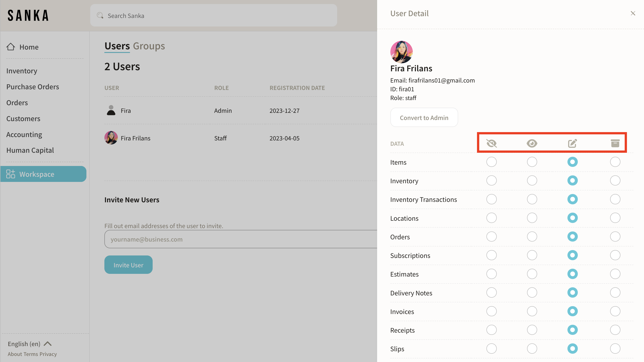
Task: Click the Convert to Admin button
Action: pos(424,118)
